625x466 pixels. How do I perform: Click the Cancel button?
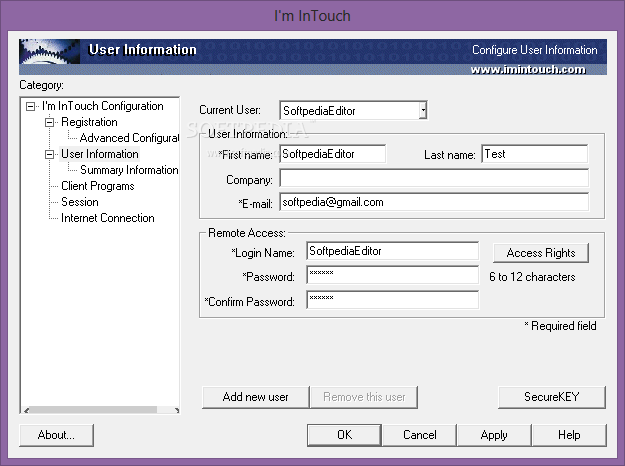tap(419, 435)
